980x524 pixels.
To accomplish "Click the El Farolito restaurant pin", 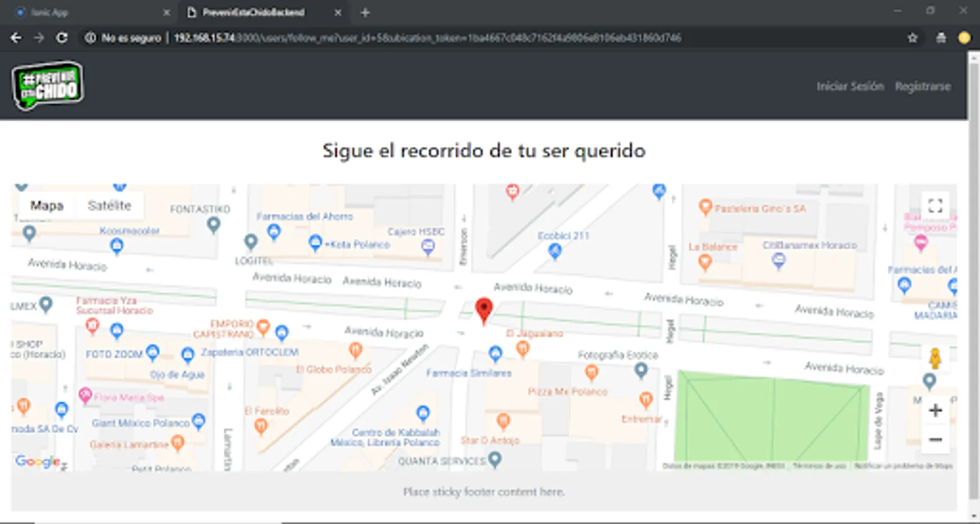I will pos(261,427).
